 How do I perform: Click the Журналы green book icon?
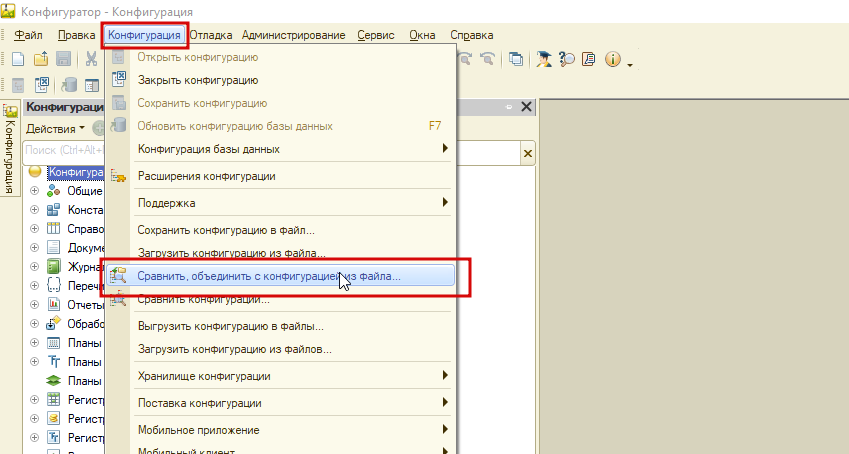click(54, 267)
